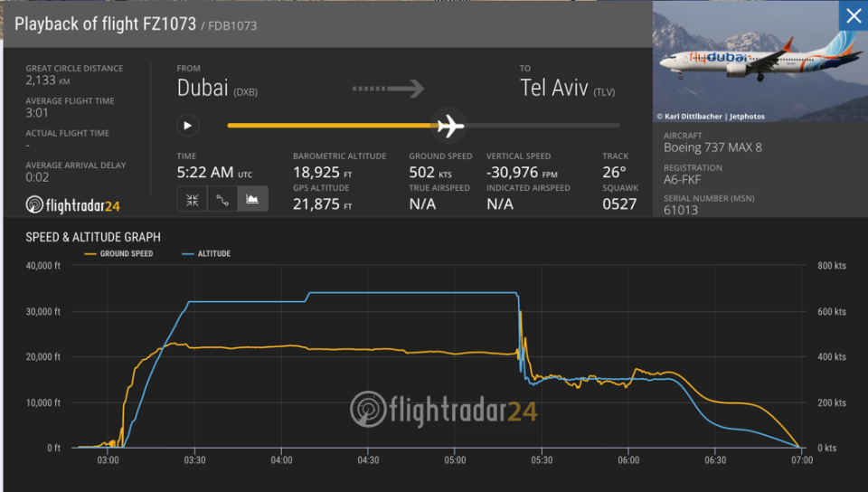The width and height of the screenshot is (868, 492).
Task: Select the departure airport Dubai (DXB)
Action: 217,88
